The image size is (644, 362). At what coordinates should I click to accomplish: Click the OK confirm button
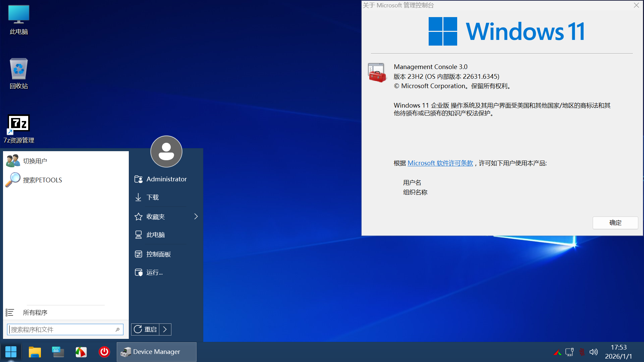[615, 223]
